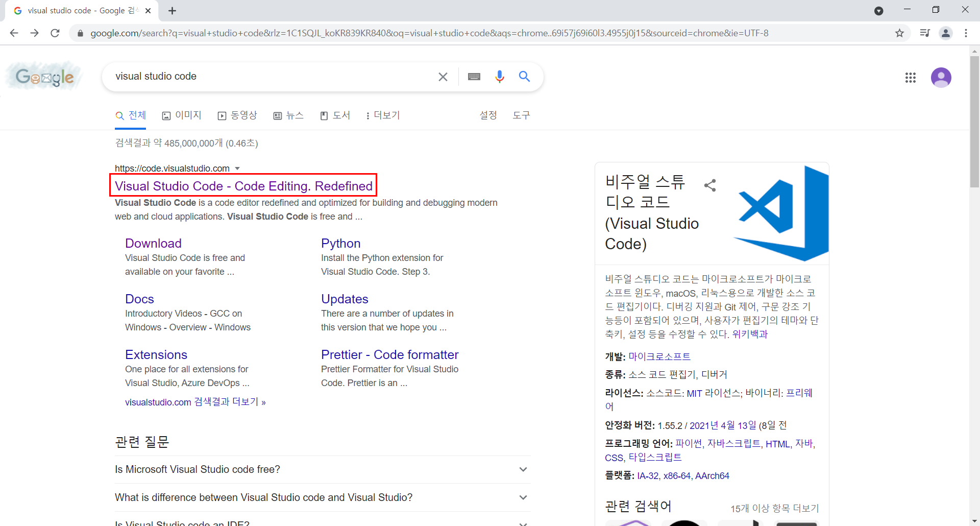Share the Visual Studio Code knowledge panel
980x526 pixels.
pos(710,185)
